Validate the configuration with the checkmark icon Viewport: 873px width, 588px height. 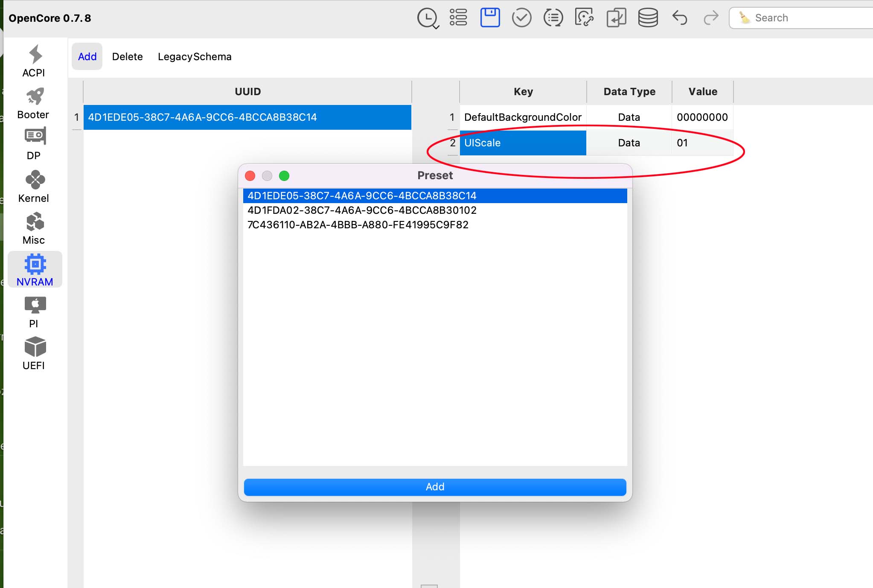[x=521, y=17]
